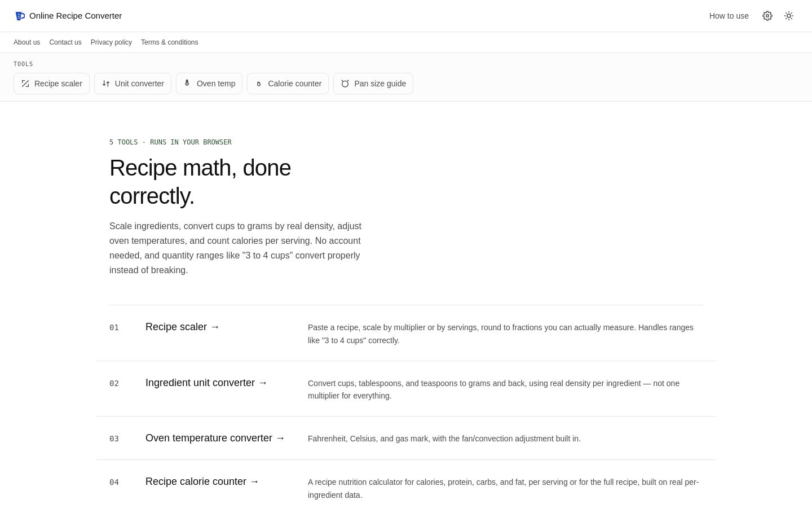Open Oven temperature converter list entry
Image resolution: width=812 pixels, height=508 pixels.
point(215,438)
